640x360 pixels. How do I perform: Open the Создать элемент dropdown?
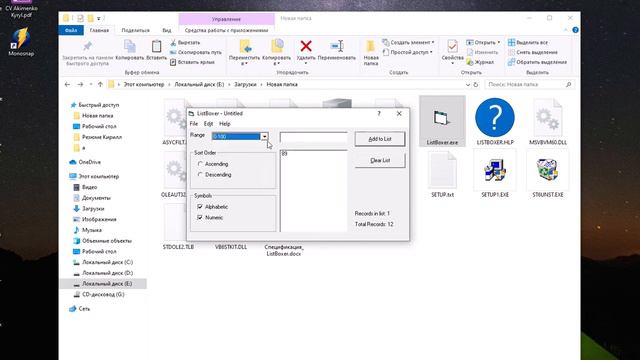408,42
